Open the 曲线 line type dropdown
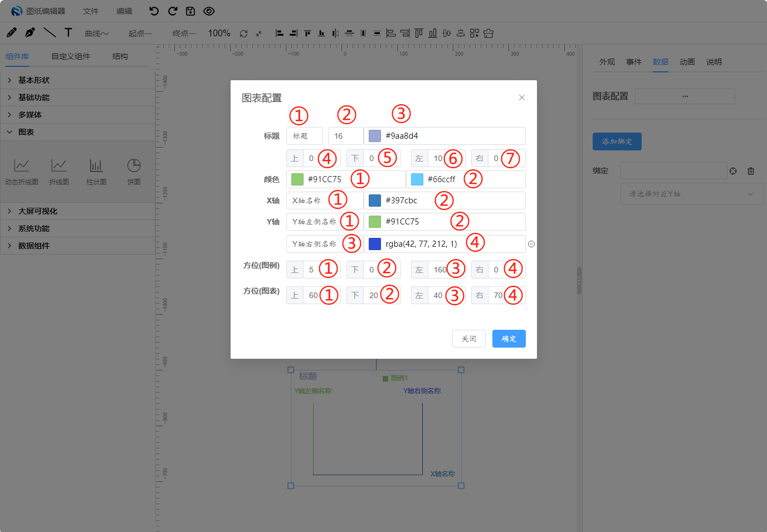Viewport: 767px width, 532px height. [97, 33]
